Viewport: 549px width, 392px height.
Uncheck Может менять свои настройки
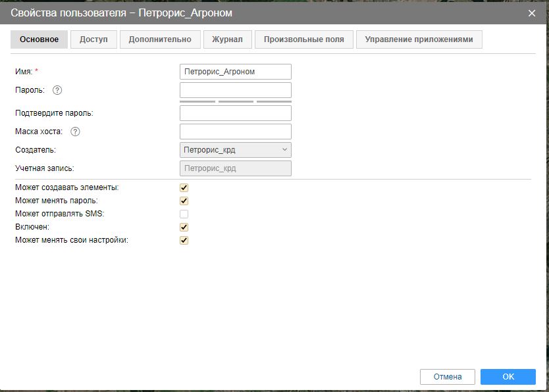[x=184, y=240]
